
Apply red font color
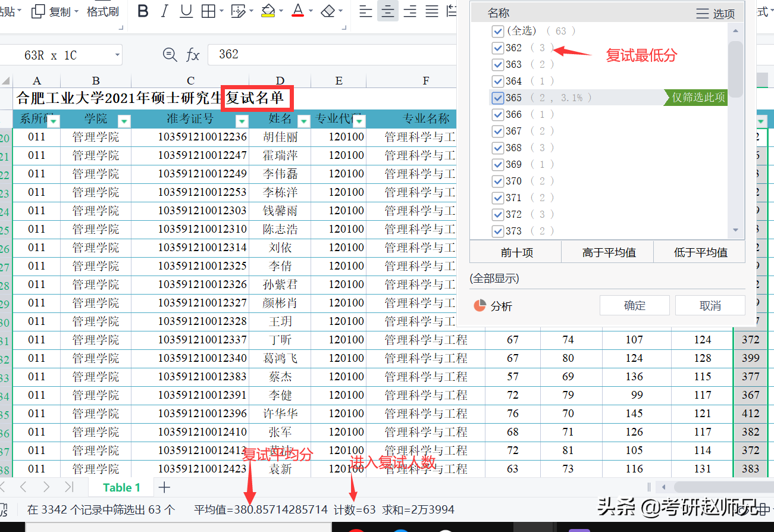(297, 11)
